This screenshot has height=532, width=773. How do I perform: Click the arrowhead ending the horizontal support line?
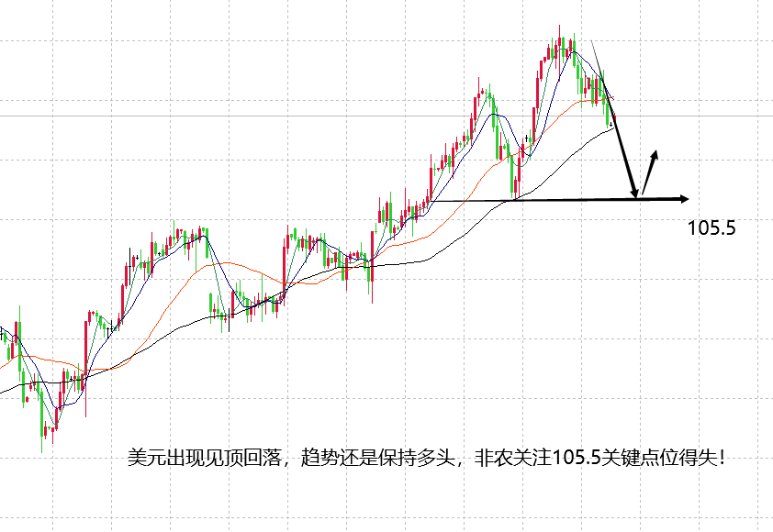[682, 198]
